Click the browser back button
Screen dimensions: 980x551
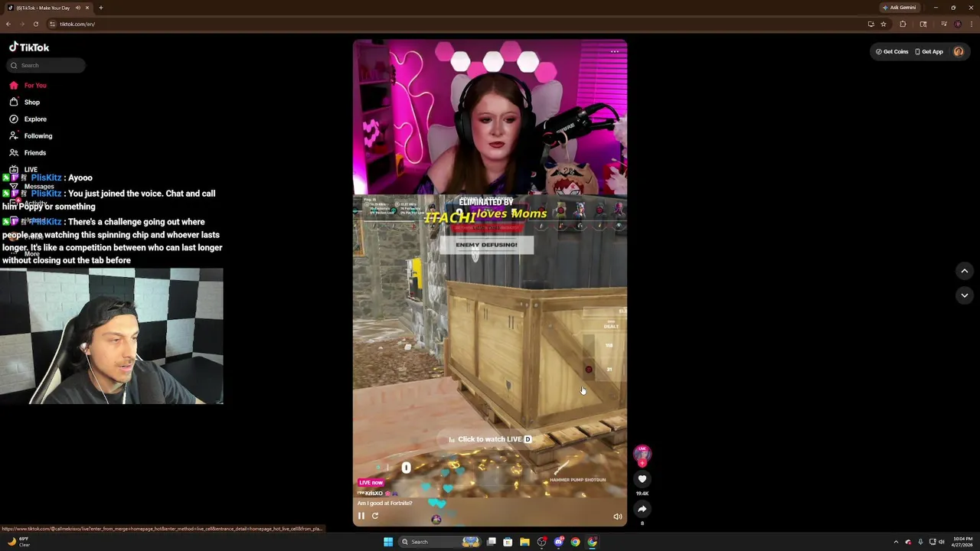8,24
